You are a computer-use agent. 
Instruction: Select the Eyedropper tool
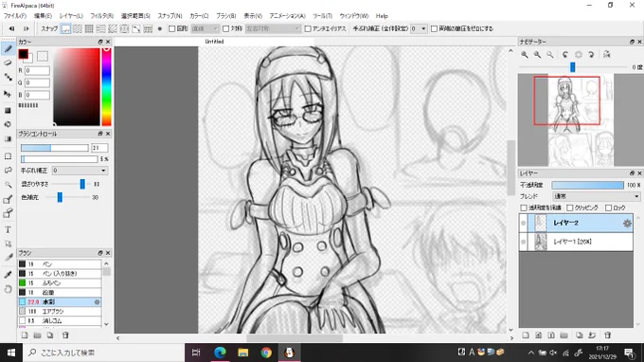(8, 275)
